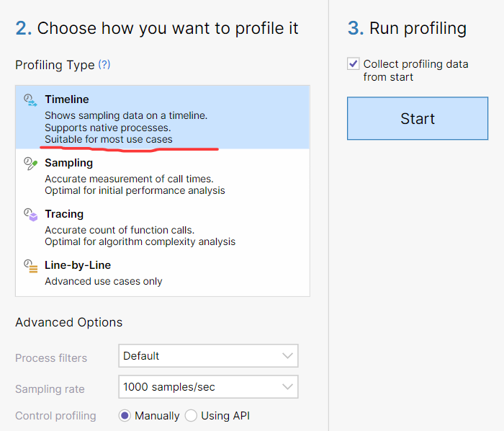This screenshot has width=504, height=431.
Task: Click the Line-by-Line profiling type icon
Action: [x=30, y=266]
